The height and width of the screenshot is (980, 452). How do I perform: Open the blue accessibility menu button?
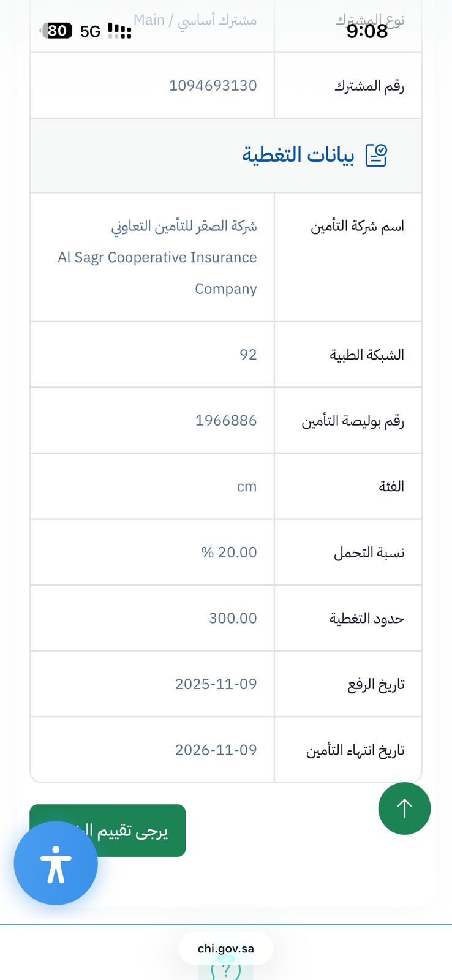pos(56,863)
